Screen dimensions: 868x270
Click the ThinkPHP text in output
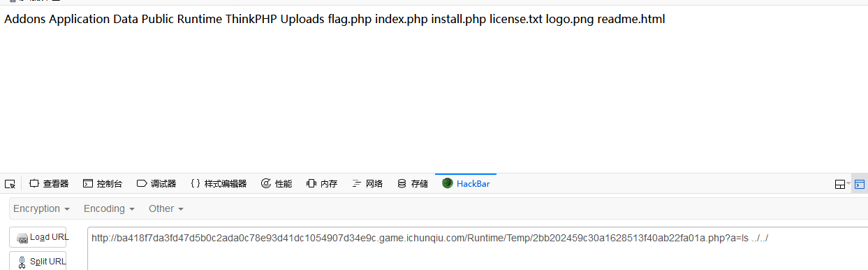point(251,20)
